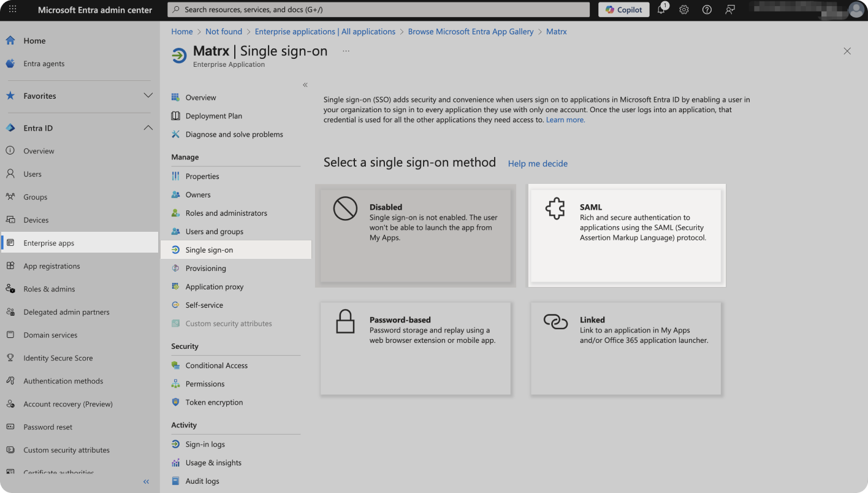The width and height of the screenshot is (868, 493).
Task: Open the notifications bell icon
Action: [661, 10]
